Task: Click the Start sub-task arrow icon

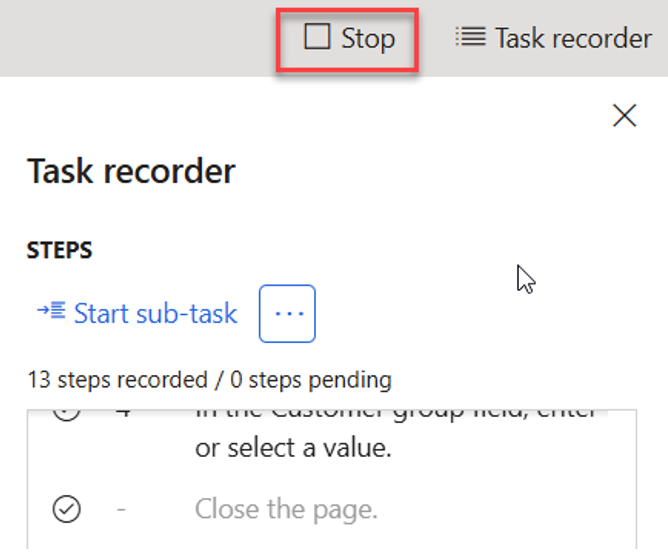Action: (x=50, y=313)
